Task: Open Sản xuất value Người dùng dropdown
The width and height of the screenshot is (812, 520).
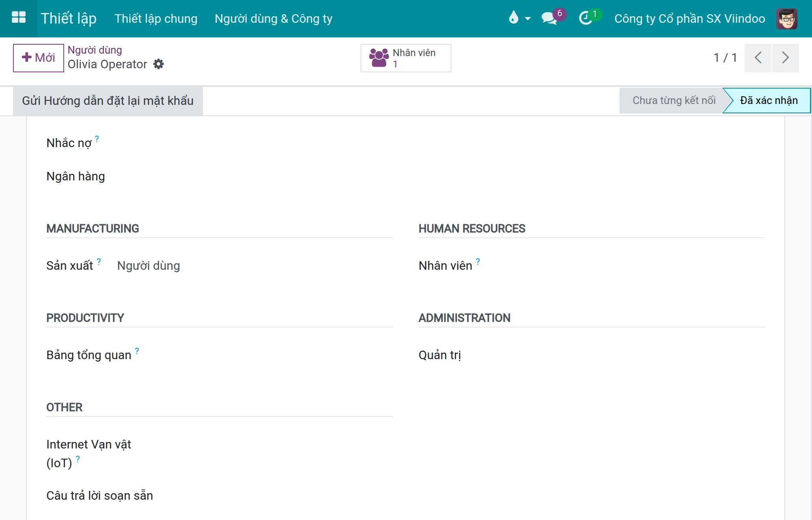Action: click(149, 266)
